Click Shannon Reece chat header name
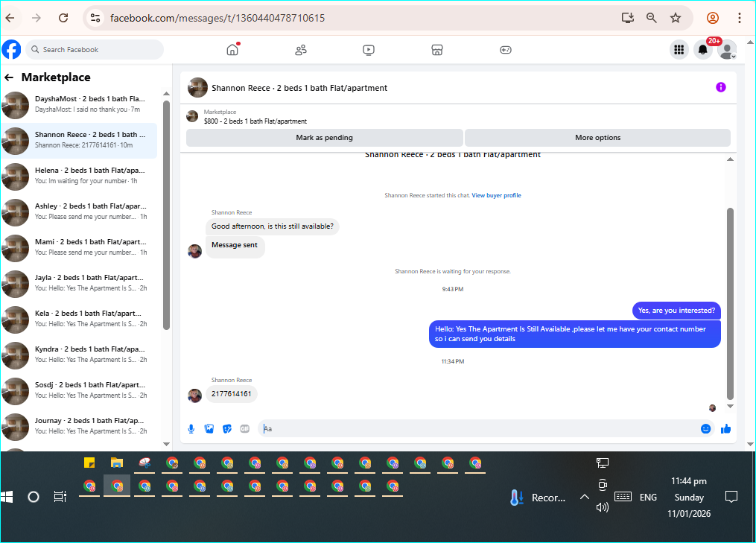 point(299,88)
